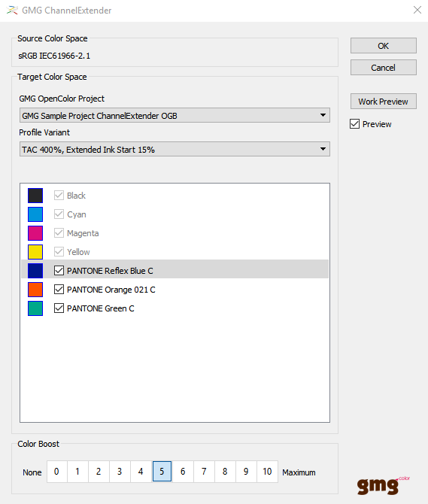Select Color Boost level 5
The width and height of the screenshot is (428, 504).
[x=162, y=472]
